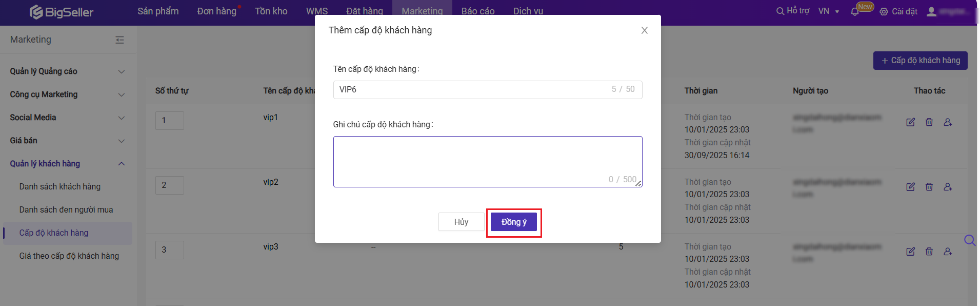
Task: Click the order number field showing 2
Action: (170, 185)
